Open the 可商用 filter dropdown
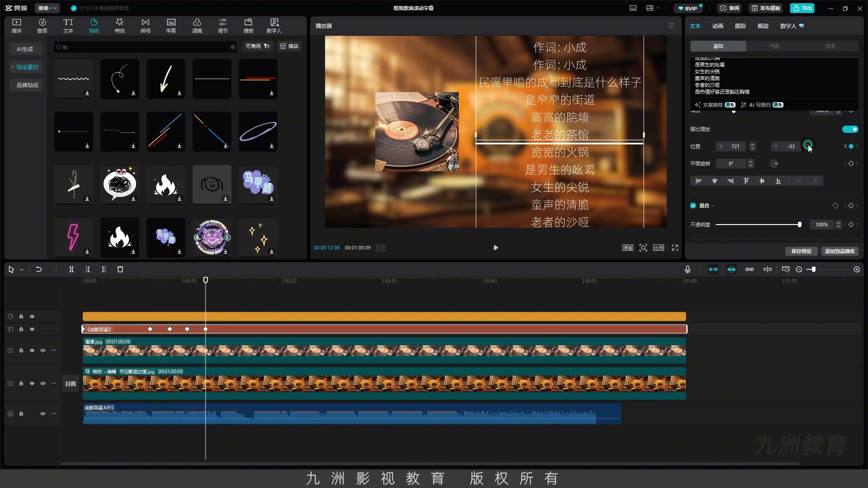 258,46
